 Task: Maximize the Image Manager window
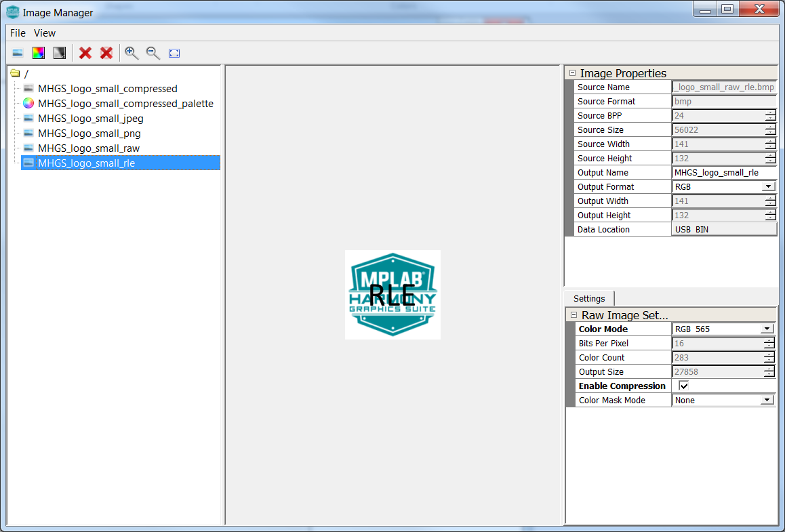[x=727, y=9]
